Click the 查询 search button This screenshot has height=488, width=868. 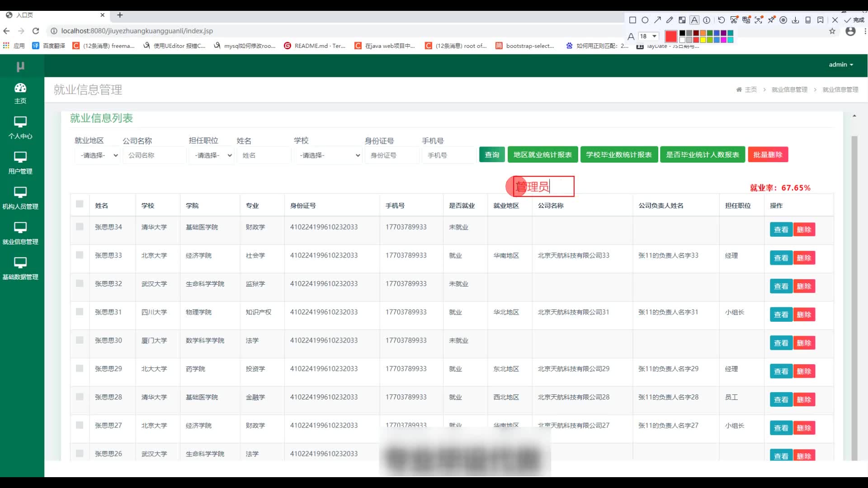492,155
